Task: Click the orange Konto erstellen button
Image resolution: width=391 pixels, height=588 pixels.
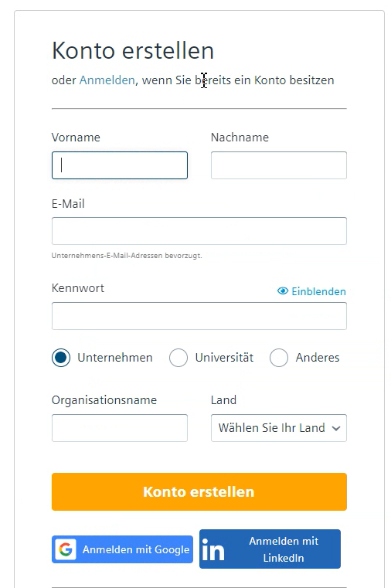Action: (199, 491)
